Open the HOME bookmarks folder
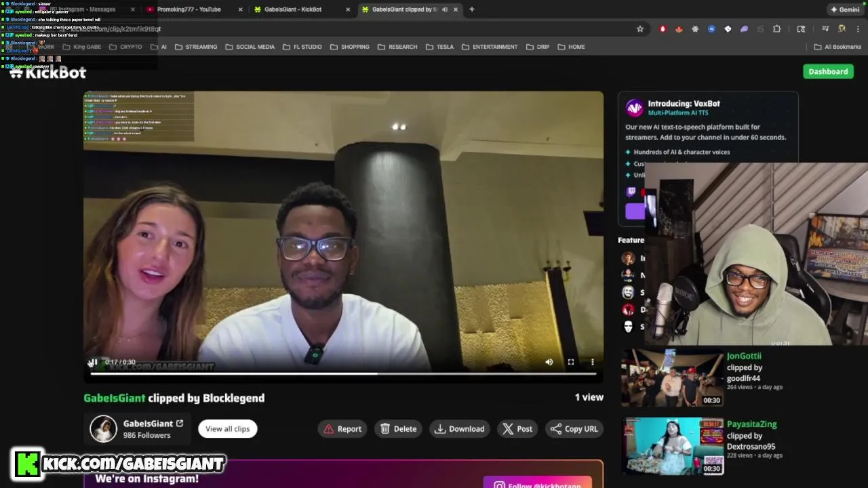 pos(571,47)
